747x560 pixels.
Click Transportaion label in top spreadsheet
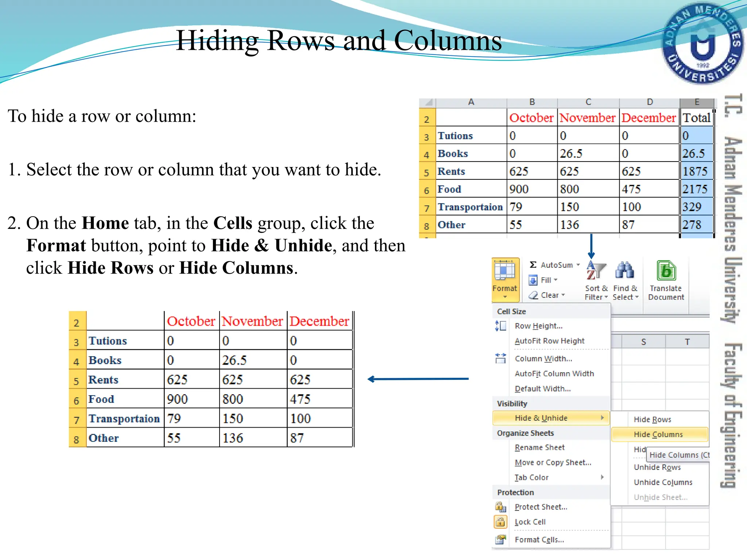pos(471,207)
